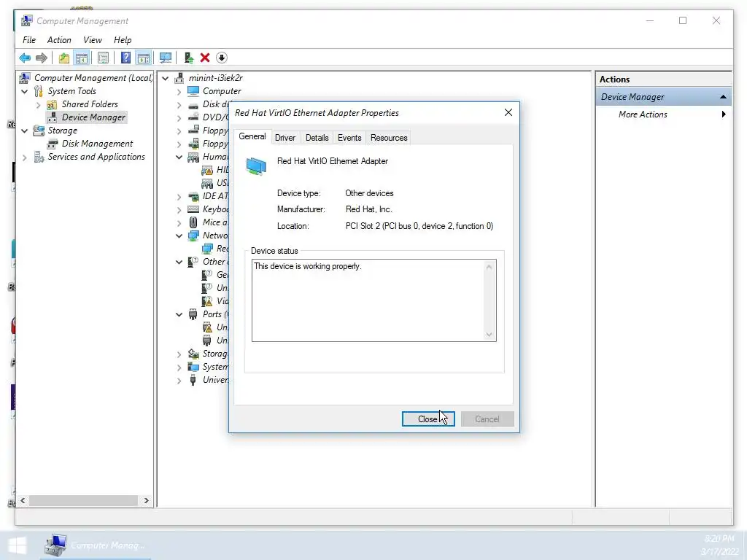Collapse the Ports category
Image resolution: width=747 pixels, height=560 pixels.
coord(179,314)
